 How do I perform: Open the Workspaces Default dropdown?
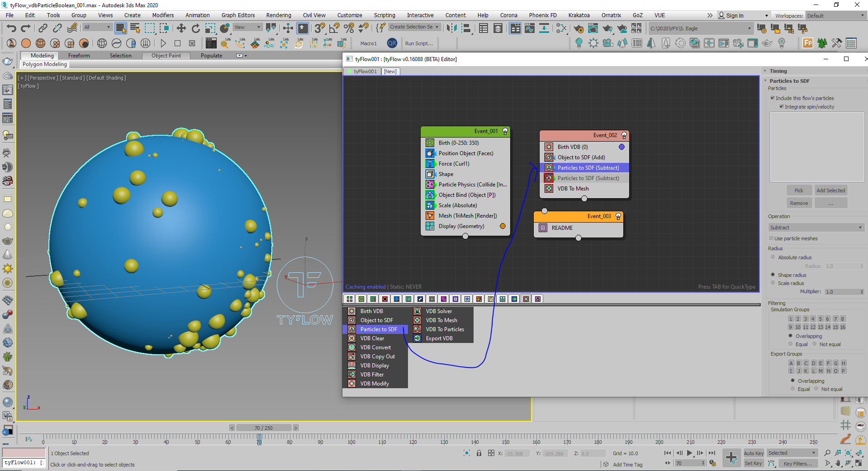[835, 16]
